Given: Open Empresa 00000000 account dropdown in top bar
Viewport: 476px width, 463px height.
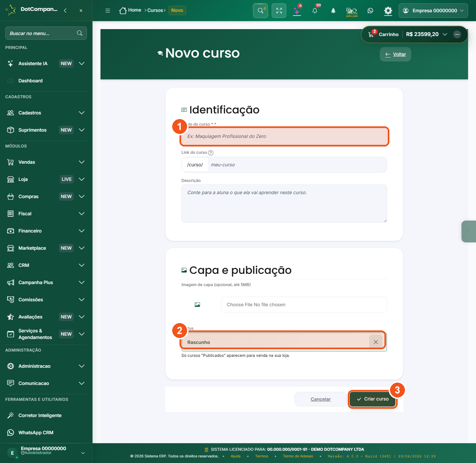Looking at the screenshot, I should pyautogui.click(x=433, y=11).
